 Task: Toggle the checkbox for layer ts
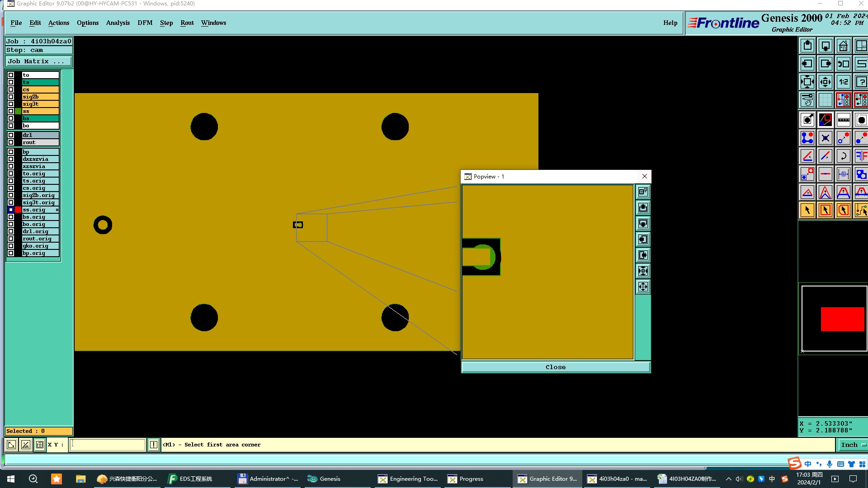pos(11,82)
